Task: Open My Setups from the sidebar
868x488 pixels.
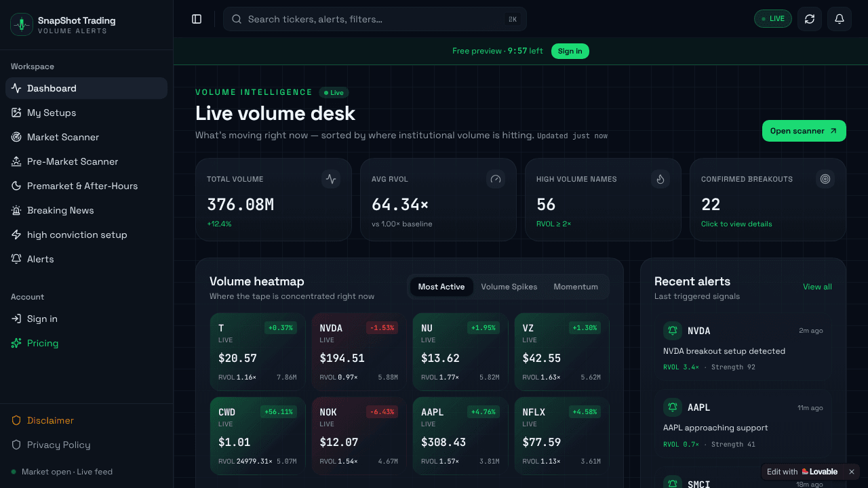Action: (86, 113)
